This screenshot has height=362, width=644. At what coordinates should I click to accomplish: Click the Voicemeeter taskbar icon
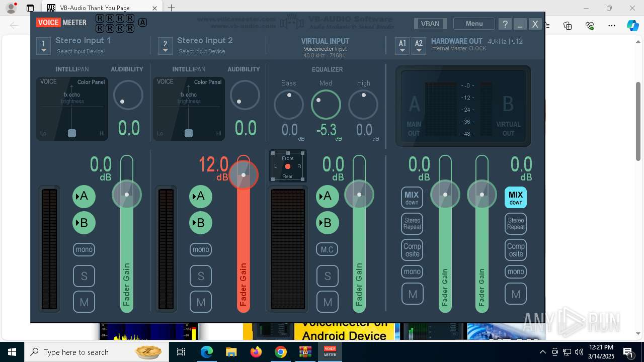[x=330, y=352]
